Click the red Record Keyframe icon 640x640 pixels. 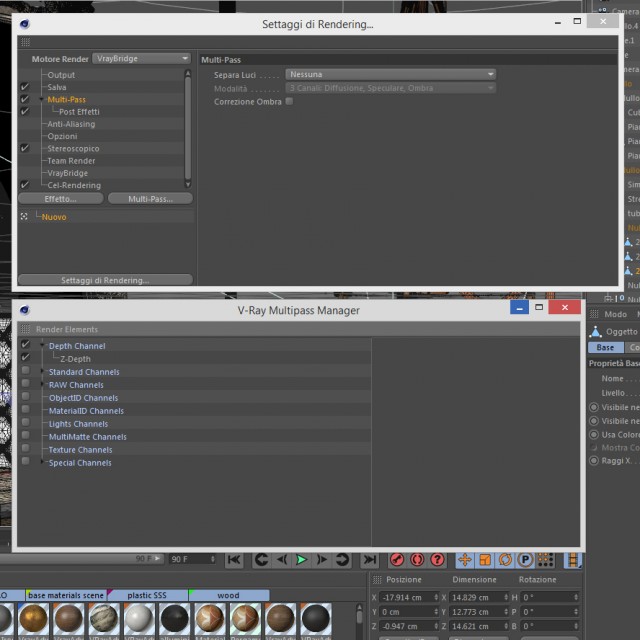397,560
